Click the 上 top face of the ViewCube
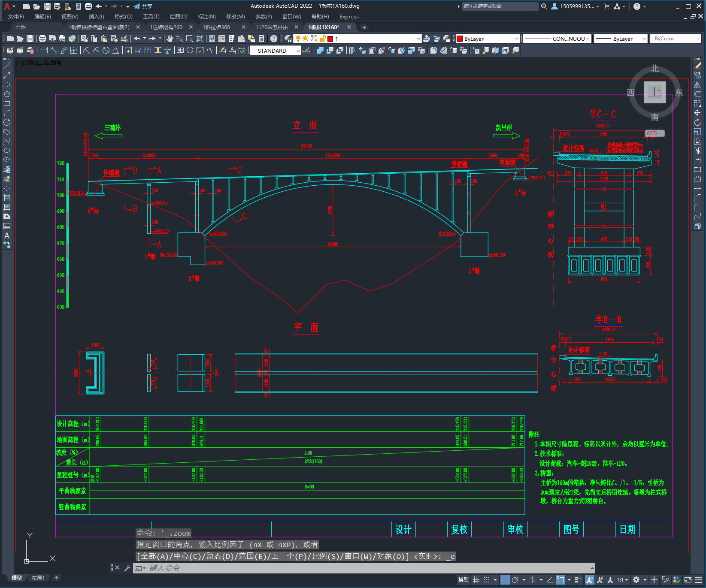This screenshot has width=706, height=588. [655, 92]
